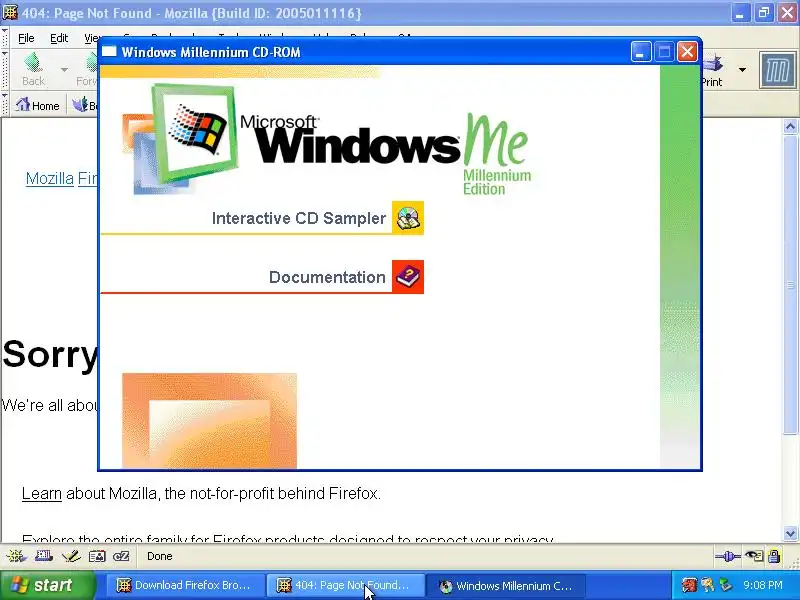Click the Home bookmark in Mozilla
This screenshot has height=600, width=800.
click(x=37, y=106)
